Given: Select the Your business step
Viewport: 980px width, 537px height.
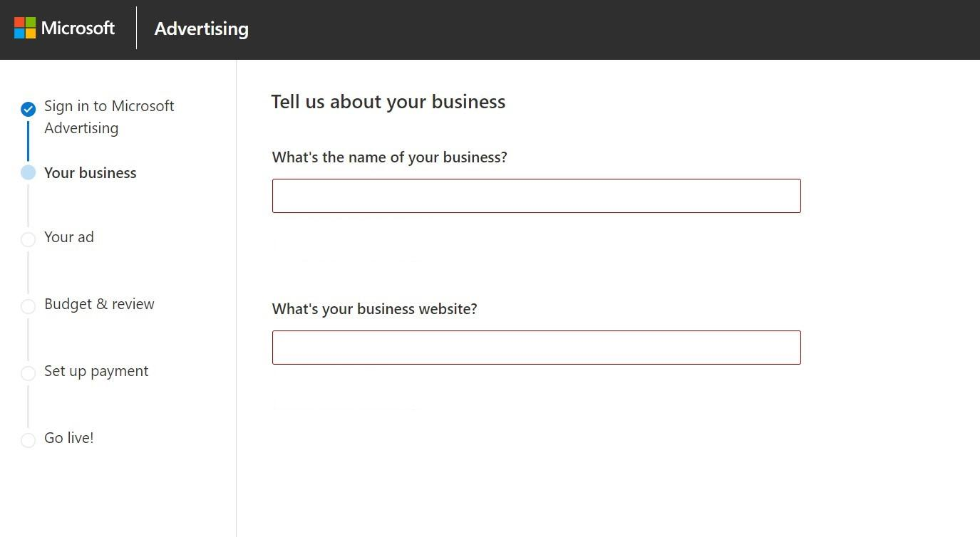Looking at the screenshot, I should point(90,172).
